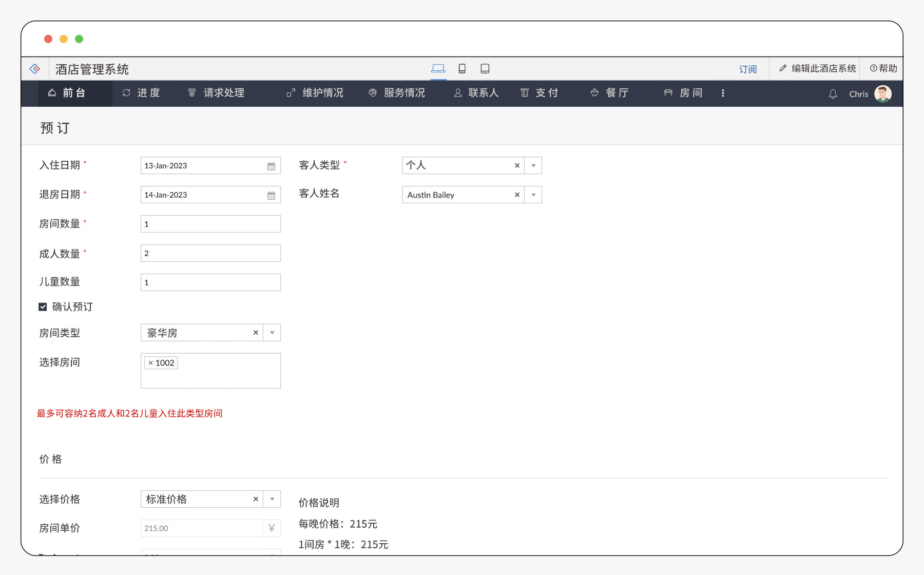
Task: Expand the 客人类型 dropdown arrow
Action: (x=533, y=166)
